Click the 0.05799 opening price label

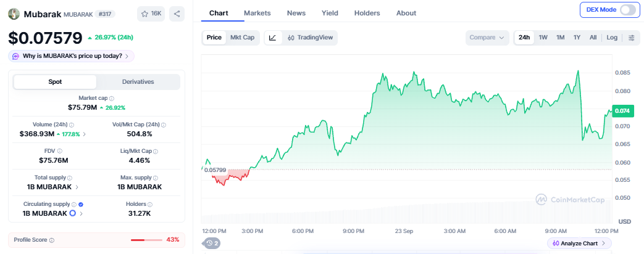coord(215,170)
